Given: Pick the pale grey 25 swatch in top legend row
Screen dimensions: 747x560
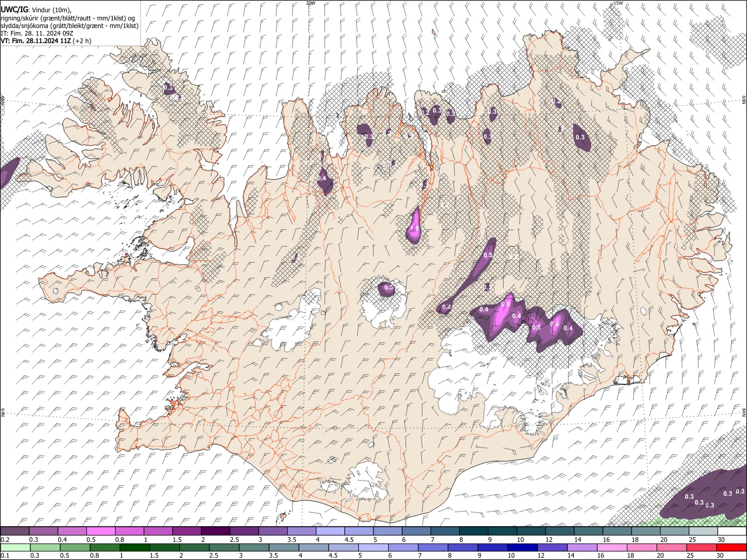Looking at the screenshot, I should [x=703, y=531].
